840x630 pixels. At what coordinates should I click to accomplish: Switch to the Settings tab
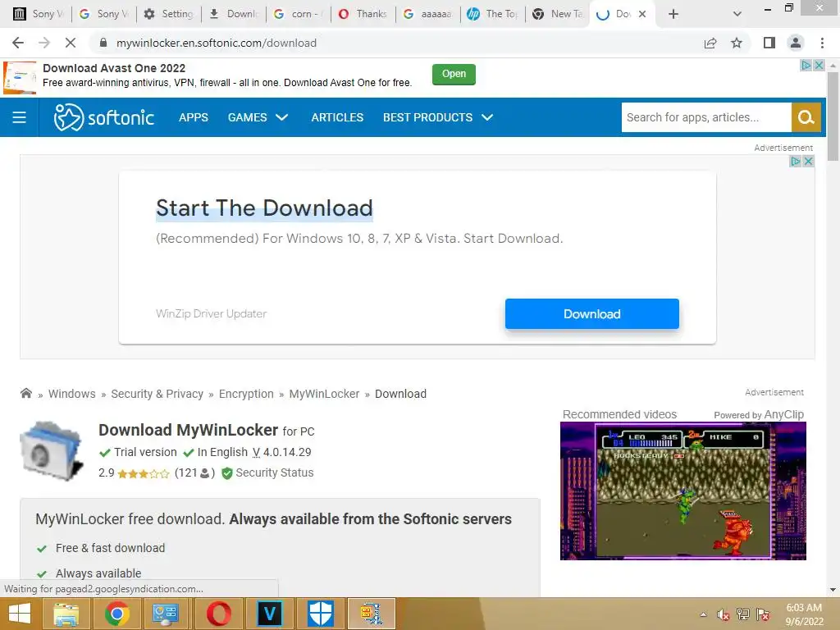click(169, 14)
